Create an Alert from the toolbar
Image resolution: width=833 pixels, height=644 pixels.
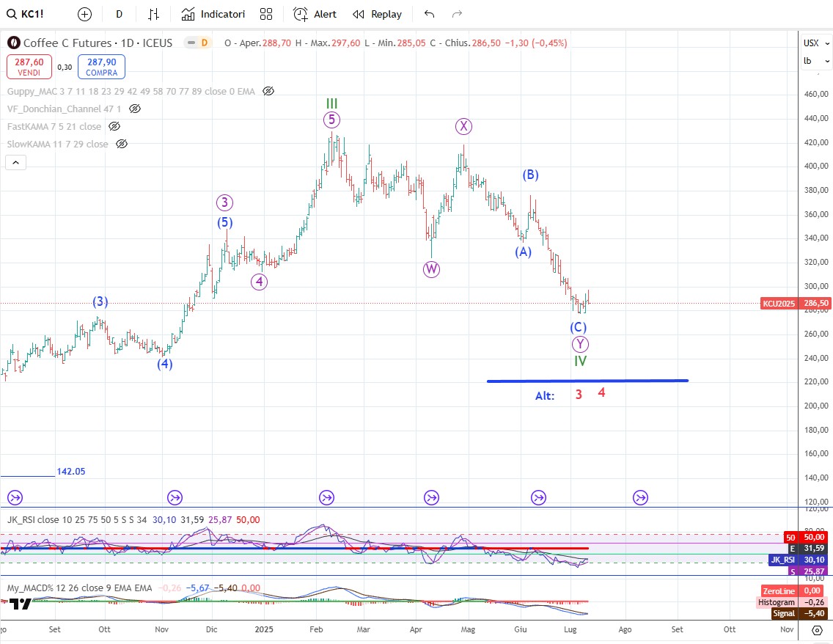coord(315,14)
